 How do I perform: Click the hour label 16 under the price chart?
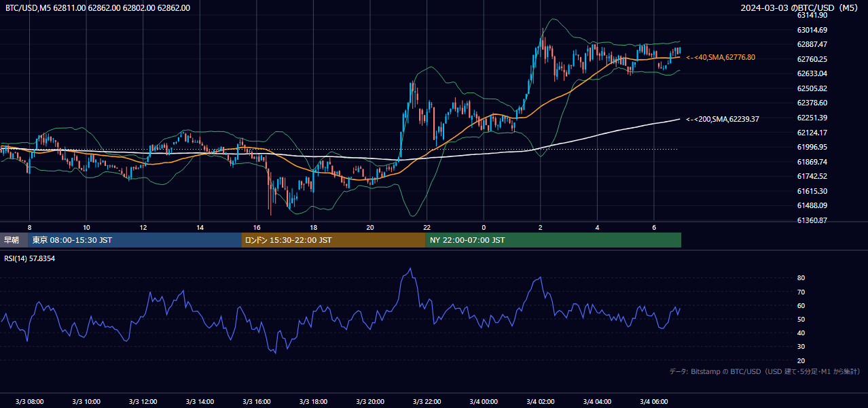click(x=257, y=227)
